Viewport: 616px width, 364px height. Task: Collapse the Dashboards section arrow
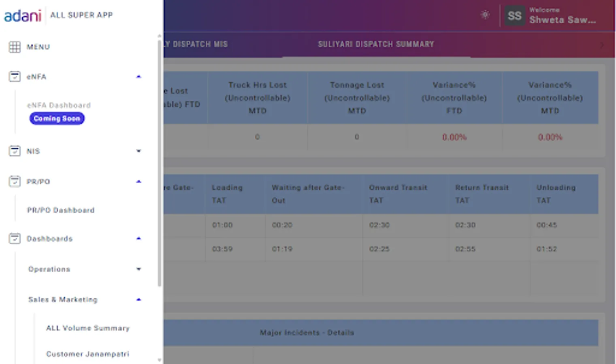tap(139, 239)
